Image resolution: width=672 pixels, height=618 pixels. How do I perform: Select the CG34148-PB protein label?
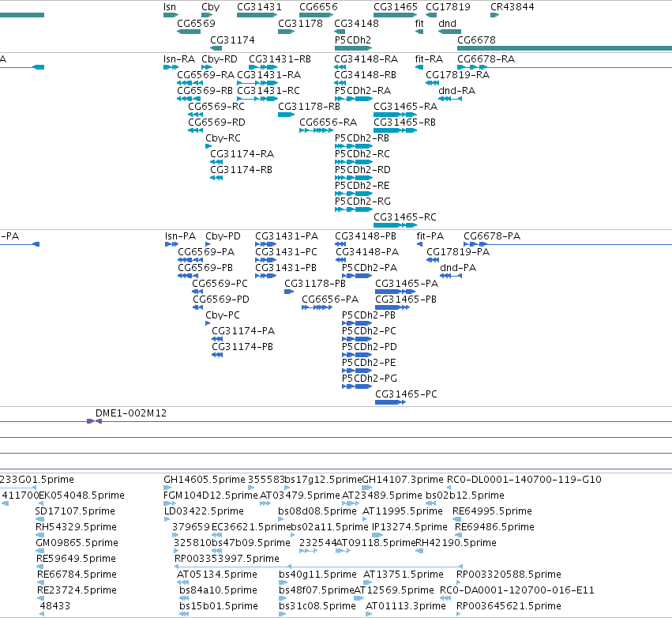(x=366, y=236)
